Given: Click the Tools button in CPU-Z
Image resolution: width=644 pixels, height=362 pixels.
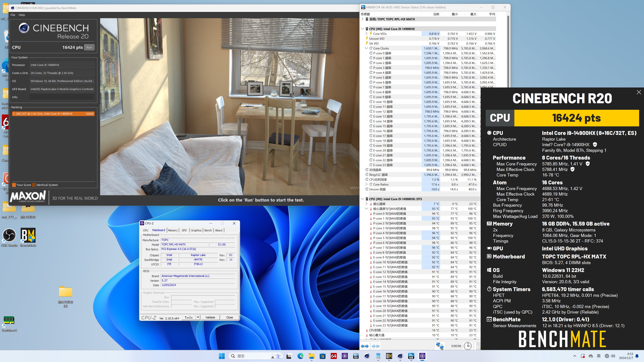Looking at the screenshot, I should point(189,318).
